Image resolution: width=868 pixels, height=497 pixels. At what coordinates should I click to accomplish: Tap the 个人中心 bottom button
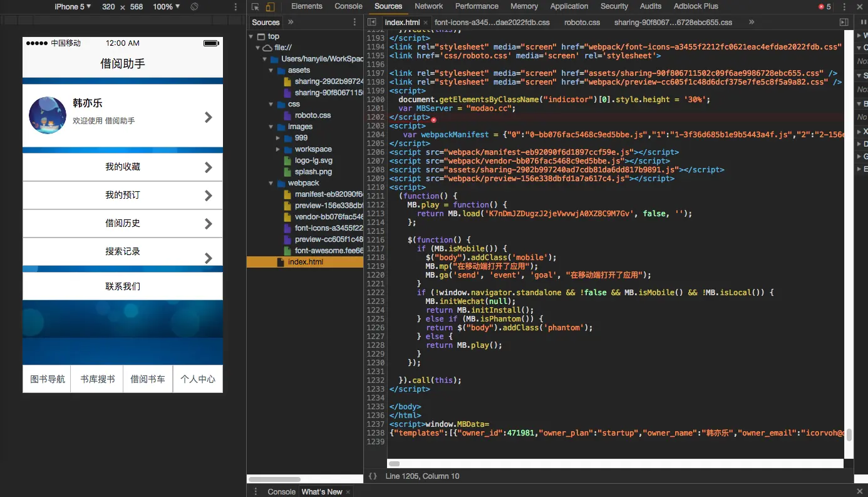coord(198,379)
